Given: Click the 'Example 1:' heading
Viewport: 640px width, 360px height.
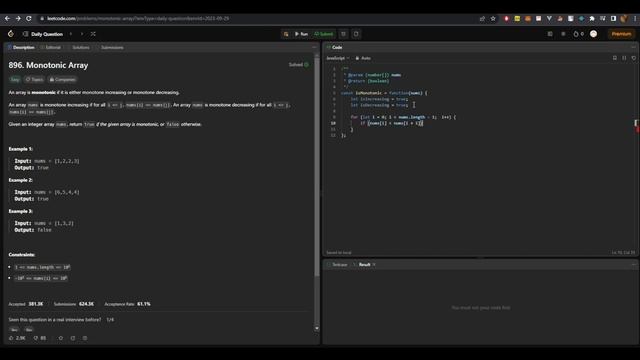Looking at the screenshot, I should (20, 149).
